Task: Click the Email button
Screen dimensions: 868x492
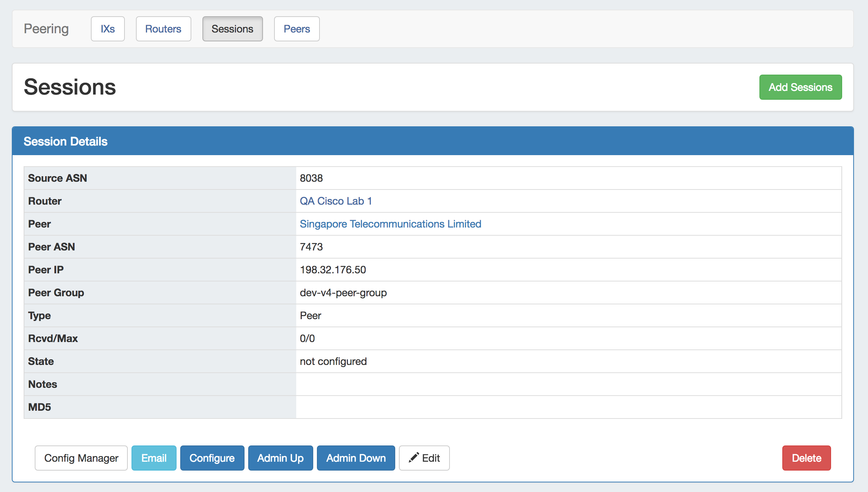Action: click(x=154, y=458)
